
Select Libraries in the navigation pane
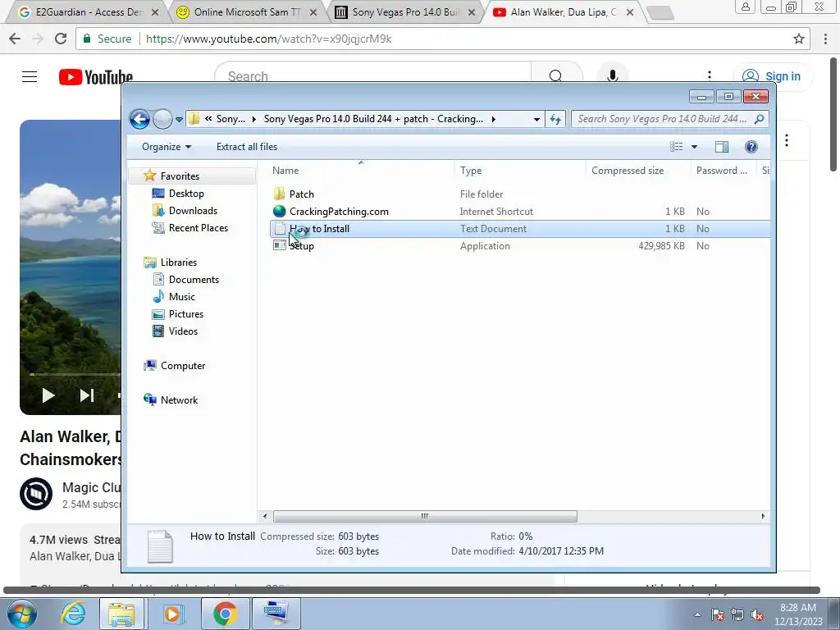(x=178, y=262)
